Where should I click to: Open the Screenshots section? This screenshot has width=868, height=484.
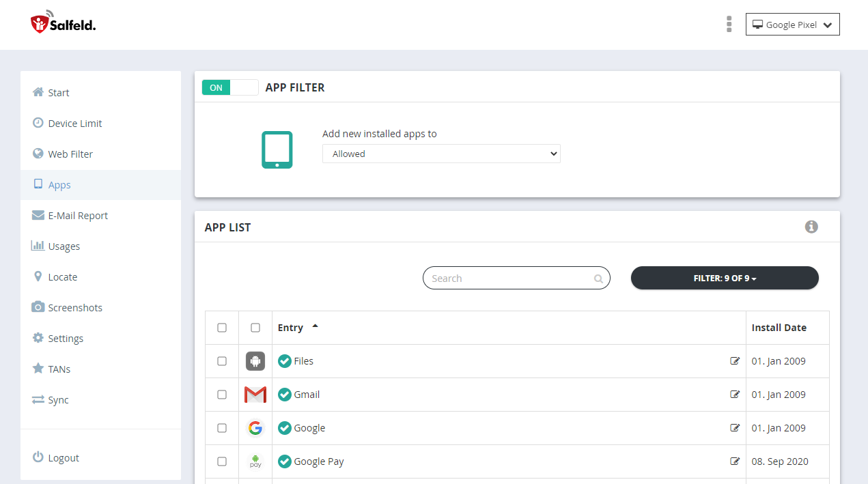[74, 307]
